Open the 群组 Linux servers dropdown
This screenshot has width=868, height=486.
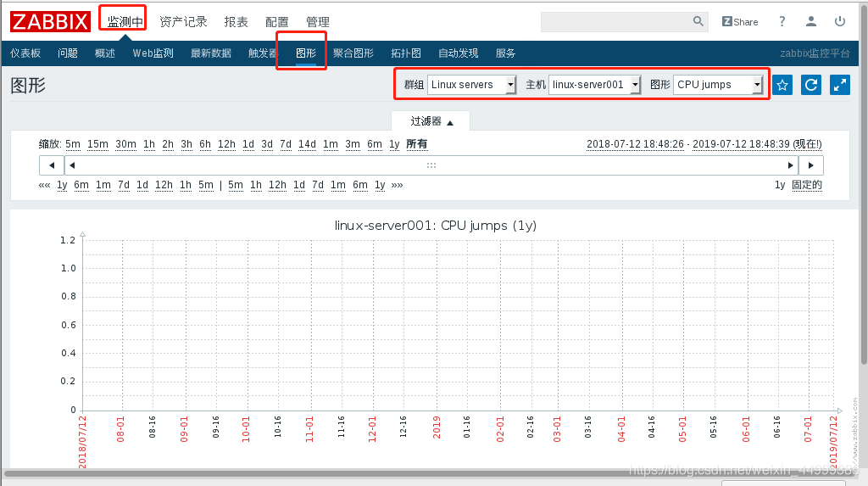coord(472,85)
